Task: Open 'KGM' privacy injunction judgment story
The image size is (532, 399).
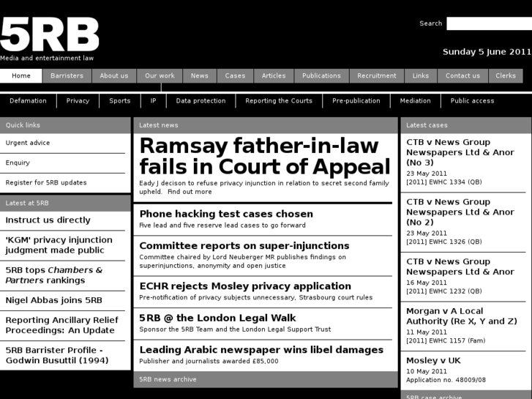Action: pyautogui.click(x=59, y=245)
